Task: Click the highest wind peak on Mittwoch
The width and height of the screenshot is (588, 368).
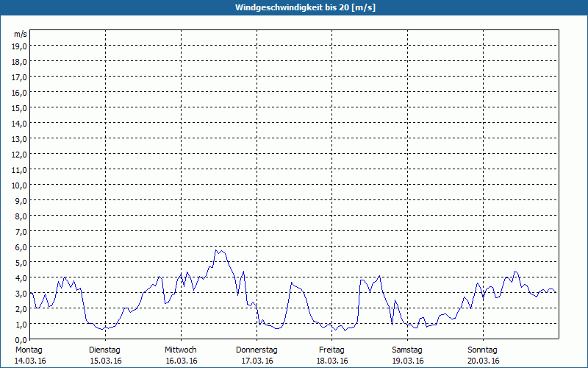Action: [216, 250]
